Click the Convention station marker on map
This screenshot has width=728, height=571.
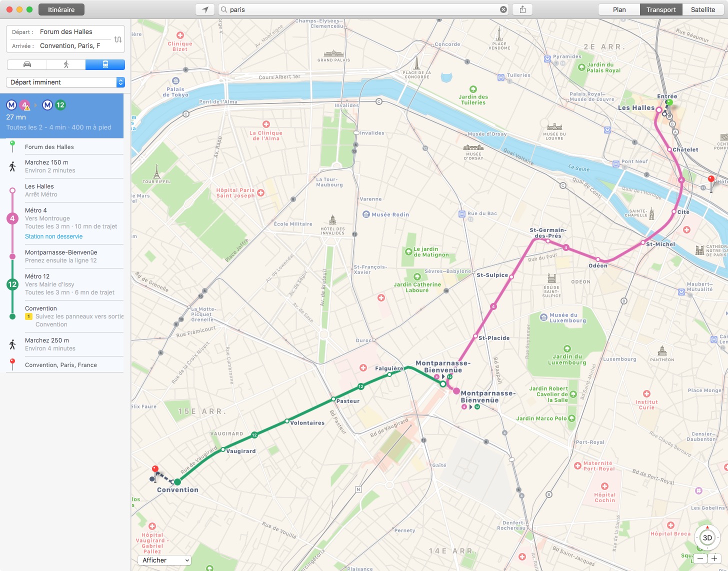[x=177, y=482]
